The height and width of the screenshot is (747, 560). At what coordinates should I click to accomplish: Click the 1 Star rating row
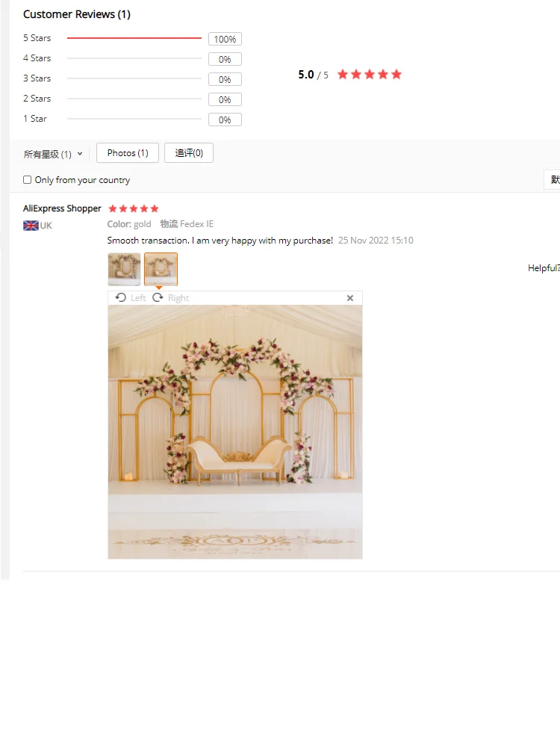(132, 119)
